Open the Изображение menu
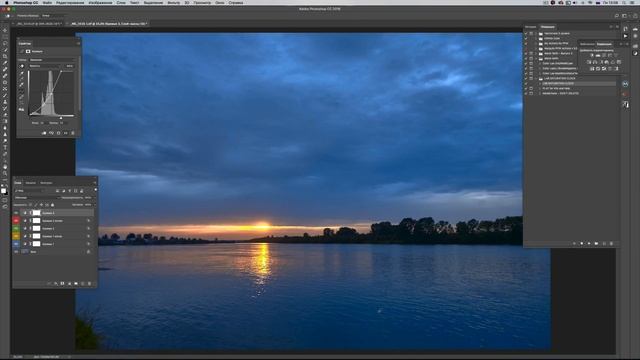This screenshot has height=360, width=640. pos(100,2)
